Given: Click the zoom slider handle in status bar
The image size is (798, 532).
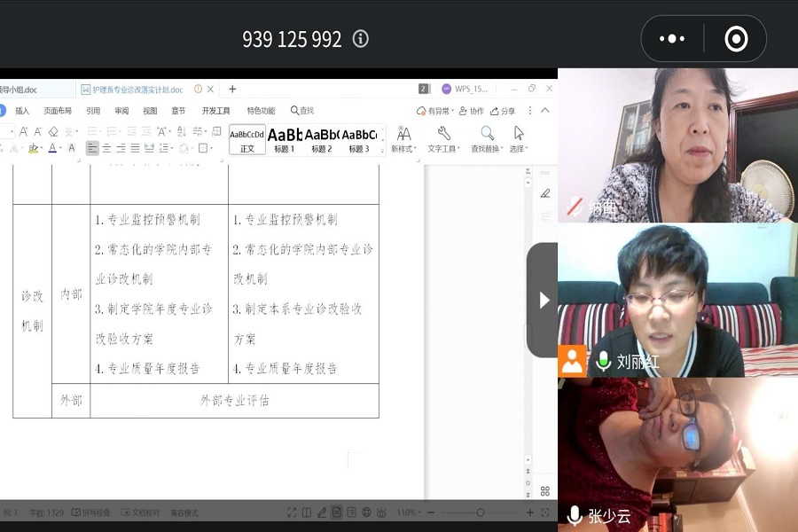Looking at the screenshot, I should [480, 512].
